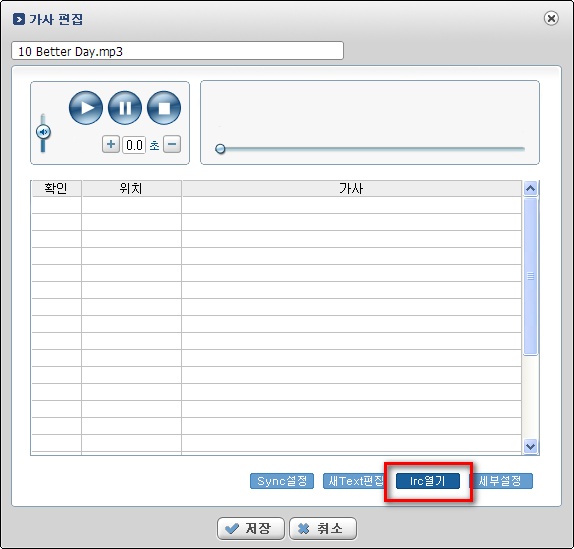Screen dimensions: 574x549
Task: Click the scroll down arrow of lyrics list
Action: coord(530,447)
